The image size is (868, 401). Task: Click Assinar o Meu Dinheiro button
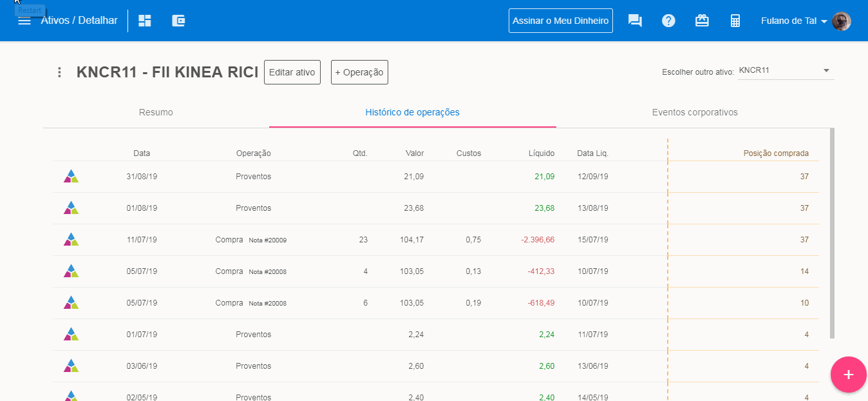pyautogui.click(x=560, y=21)
